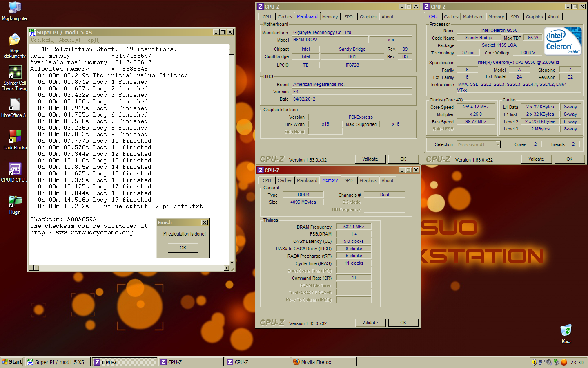588x368 pixels.
Task: Click the Intel(R) Celeron G550 specification field
Action: pyautogui.click(x=518, y=62)
